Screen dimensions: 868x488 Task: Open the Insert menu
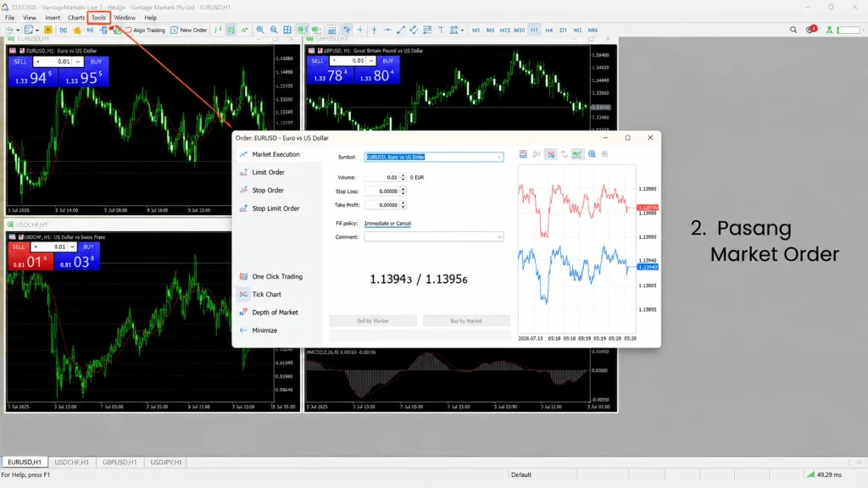point(53,18)
